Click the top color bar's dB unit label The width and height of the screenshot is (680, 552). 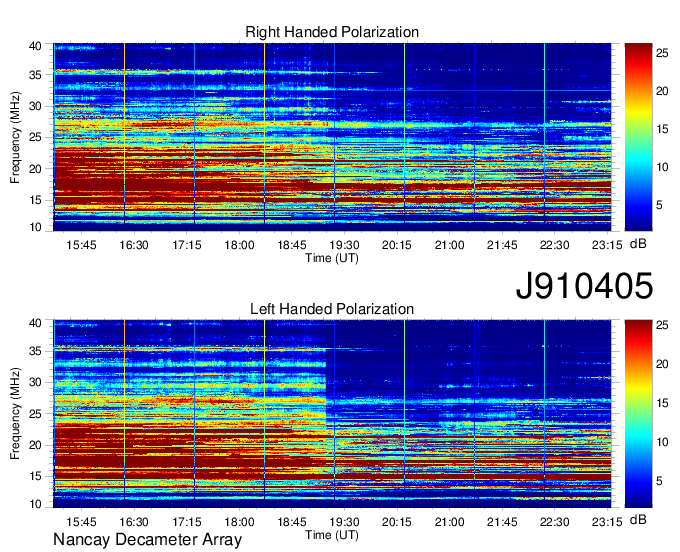pos(638,244)
